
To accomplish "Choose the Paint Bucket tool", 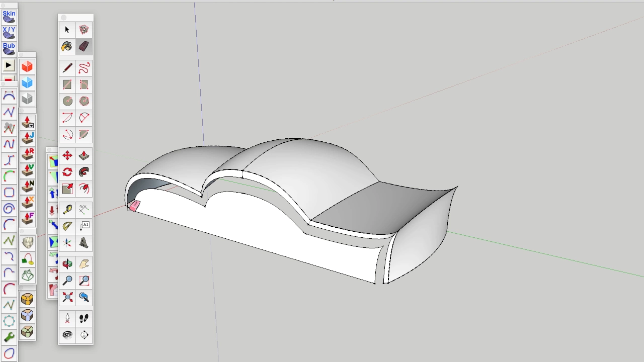I will 67,47.
